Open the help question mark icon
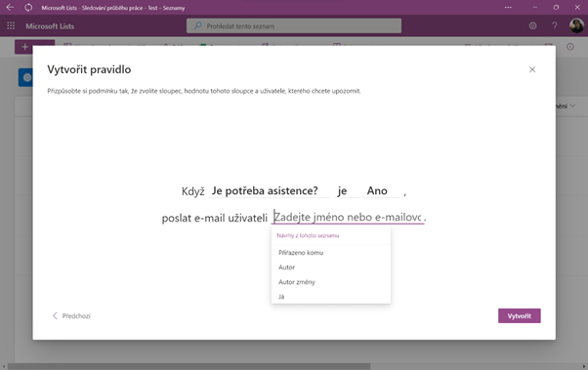 554,25
